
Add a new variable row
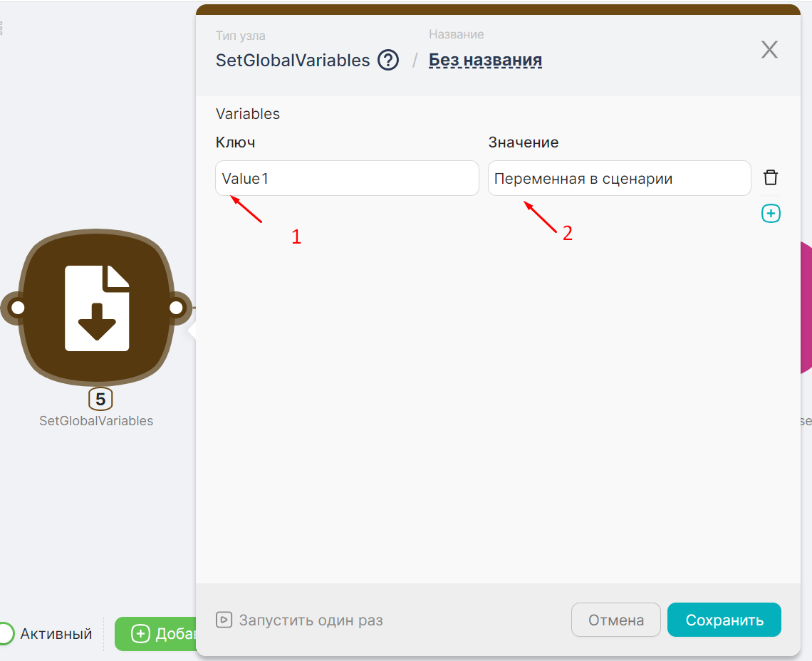[x=771, y=214]
